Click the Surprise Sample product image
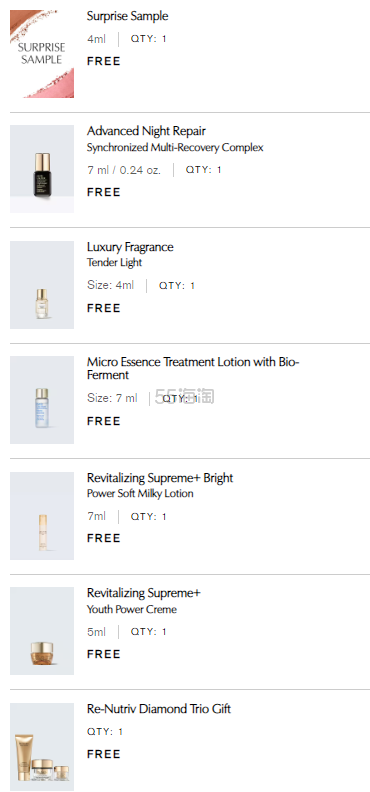The image size is (370, 792). pos(42,54)
